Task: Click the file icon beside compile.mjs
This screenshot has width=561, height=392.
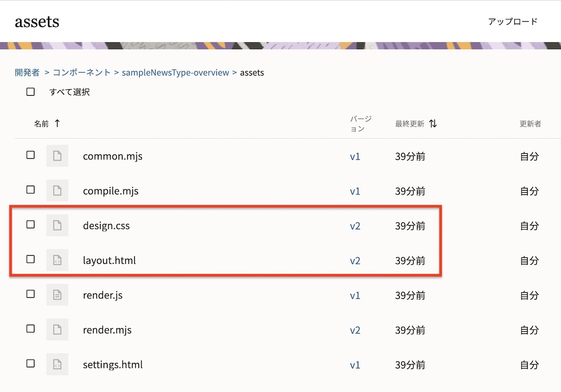Action: click(x=57, y=191)
